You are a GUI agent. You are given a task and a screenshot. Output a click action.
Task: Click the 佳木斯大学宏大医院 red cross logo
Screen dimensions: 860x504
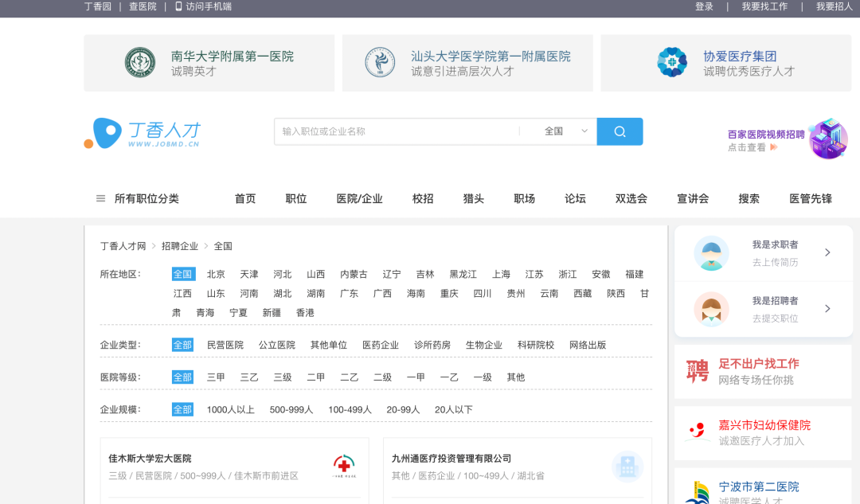point(344,466)
